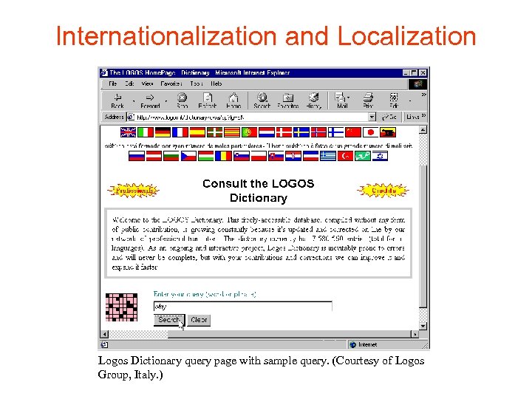Click the Print toolbar button
Viewport: 532px width, 399px height.
(368, 100)
